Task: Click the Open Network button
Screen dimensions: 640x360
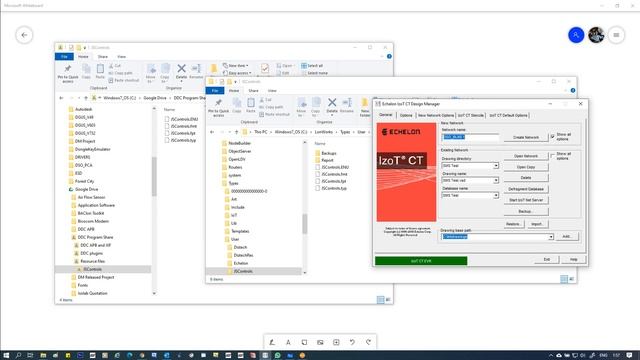Action: (x=526, y=156)
